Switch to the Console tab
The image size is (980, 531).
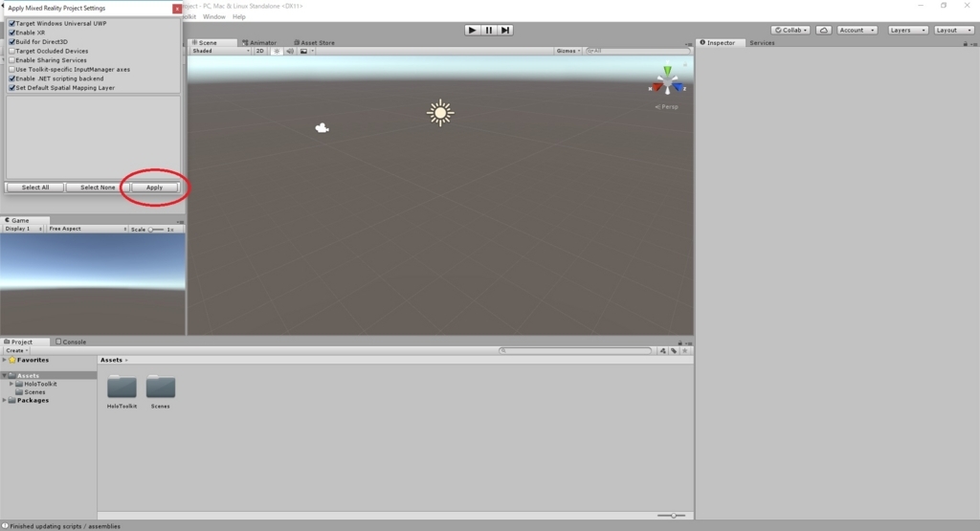(x=71, y=343)
